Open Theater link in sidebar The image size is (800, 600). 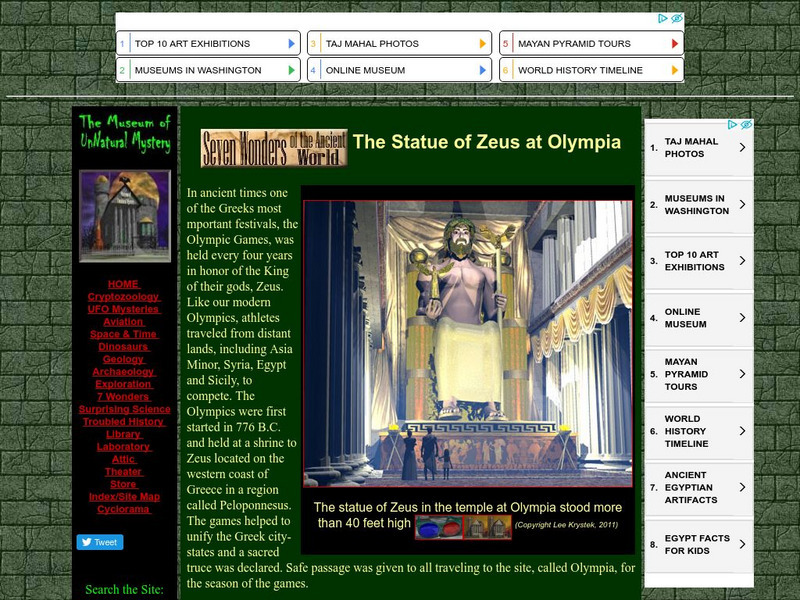tap(123, 471)
